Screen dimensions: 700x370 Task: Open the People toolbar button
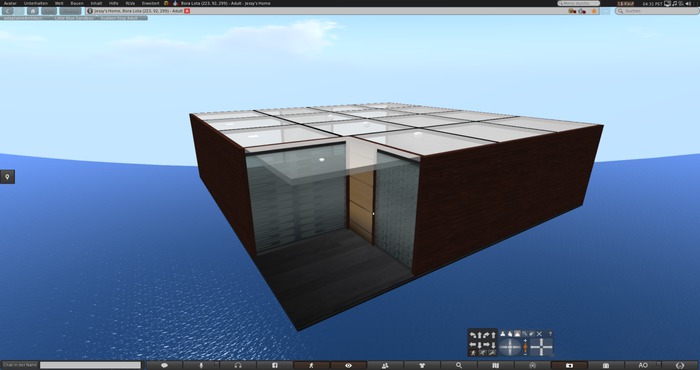[385, 365]
